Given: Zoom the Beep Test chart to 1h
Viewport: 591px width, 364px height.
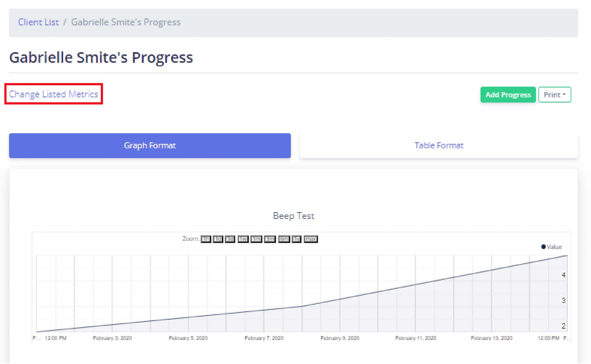Looking at the screenshot, I should click(206, 239).
